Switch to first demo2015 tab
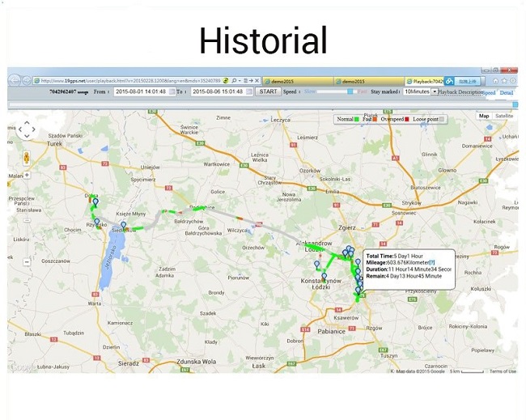The image size is (526, 420). point(297,81)
